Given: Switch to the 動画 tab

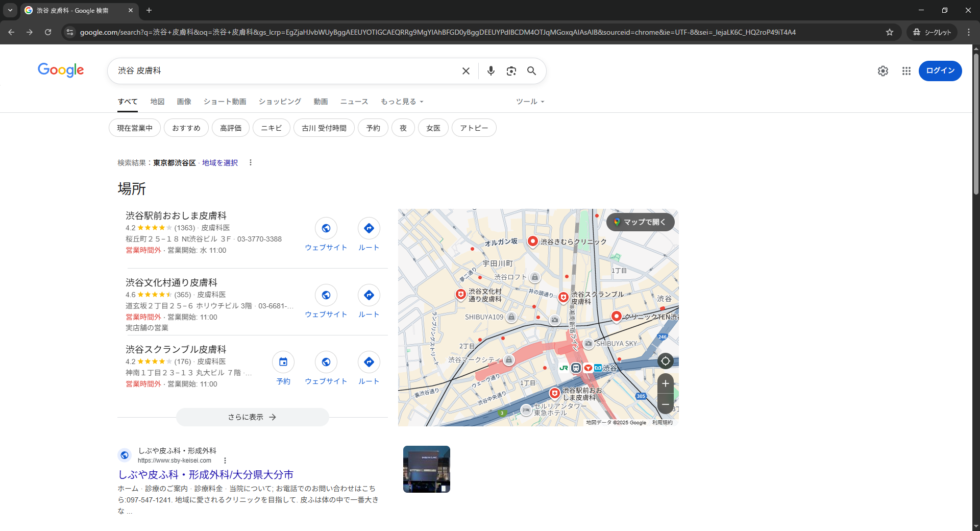Looking at the screenshot, I should [x=321, y=102].
